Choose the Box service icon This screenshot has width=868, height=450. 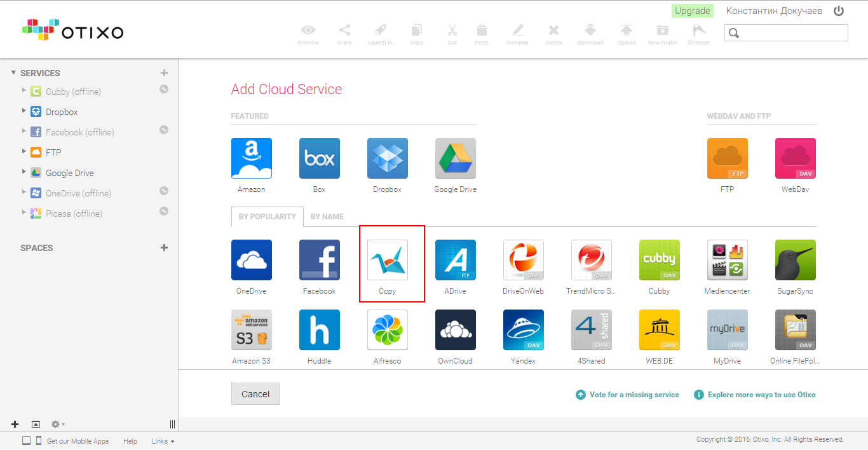click(320, 158)
